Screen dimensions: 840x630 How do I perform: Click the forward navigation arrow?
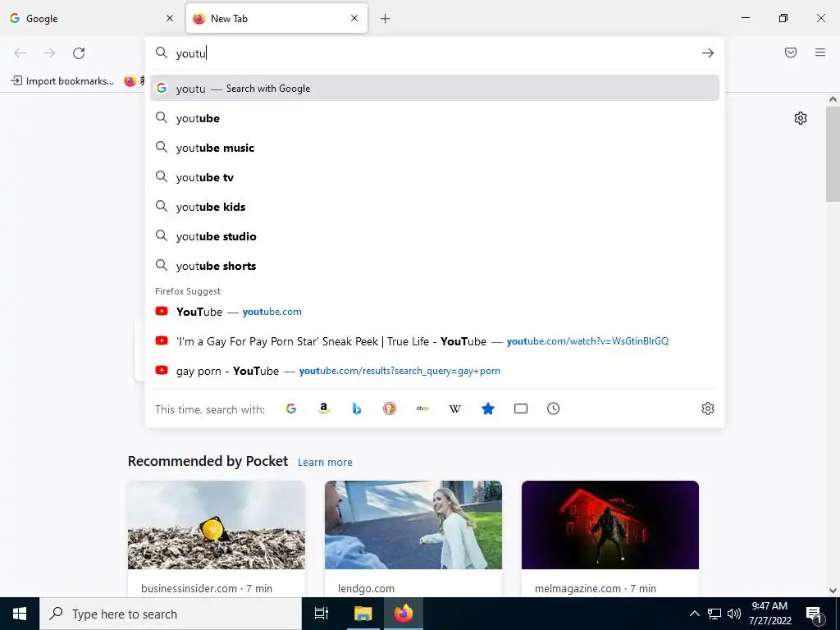pos(49,53)
